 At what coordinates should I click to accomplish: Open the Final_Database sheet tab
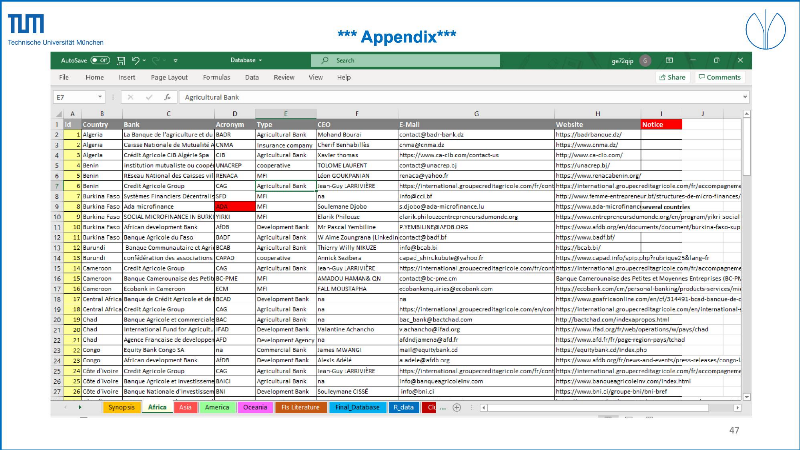pyautogui.click(x=357, y=407)
